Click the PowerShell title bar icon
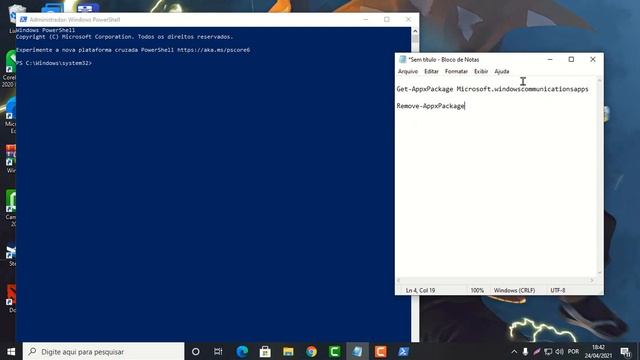The image size is (640, 360). coord(23,20)
